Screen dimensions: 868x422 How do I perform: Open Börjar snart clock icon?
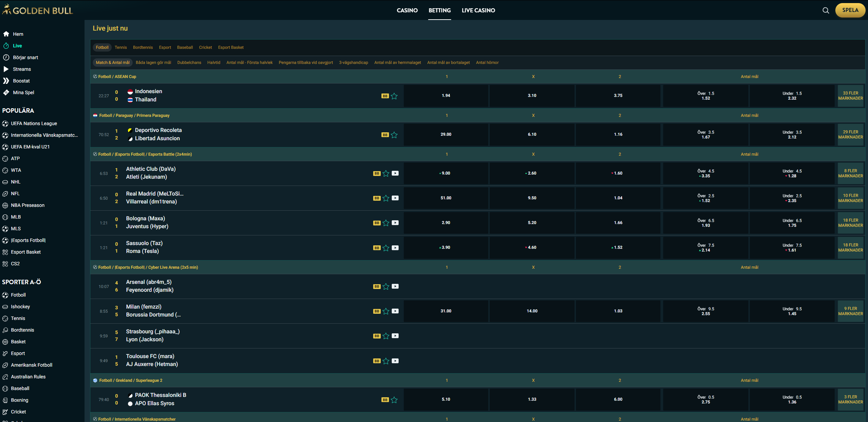pos(6,57)
